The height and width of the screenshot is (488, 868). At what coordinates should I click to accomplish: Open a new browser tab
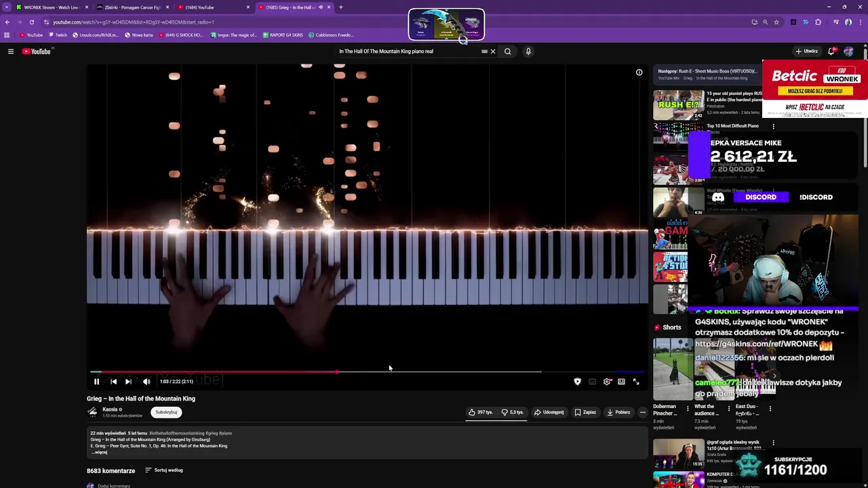click(341, 7)
